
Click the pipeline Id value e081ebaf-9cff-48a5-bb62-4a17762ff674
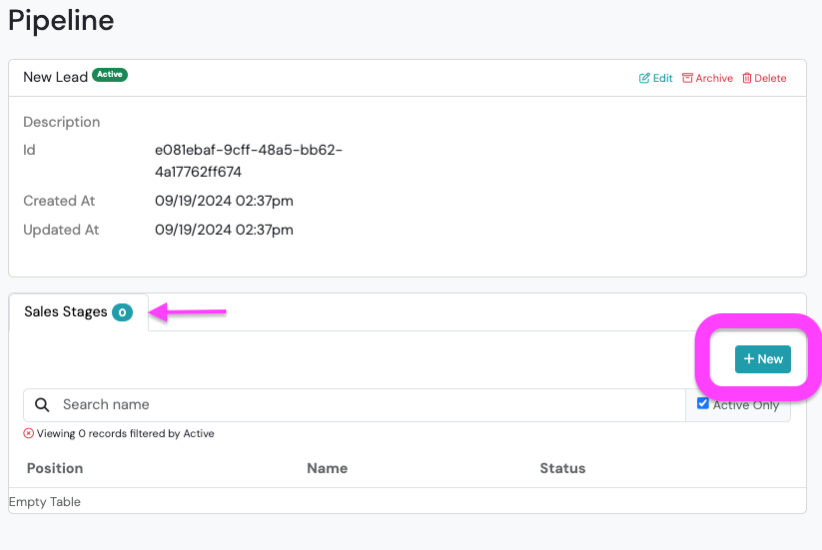pyautogui.click(x=248, y=161)
